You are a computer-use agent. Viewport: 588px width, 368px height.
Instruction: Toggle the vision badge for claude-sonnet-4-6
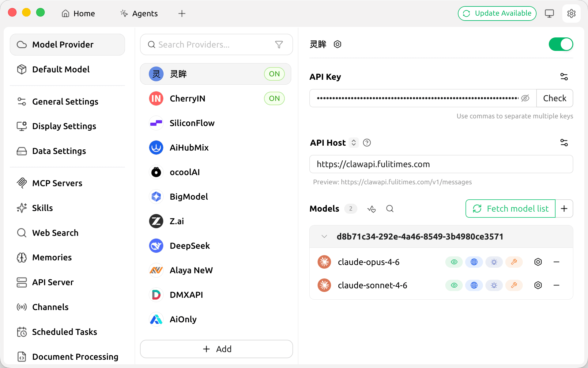[x=454, y=285]
